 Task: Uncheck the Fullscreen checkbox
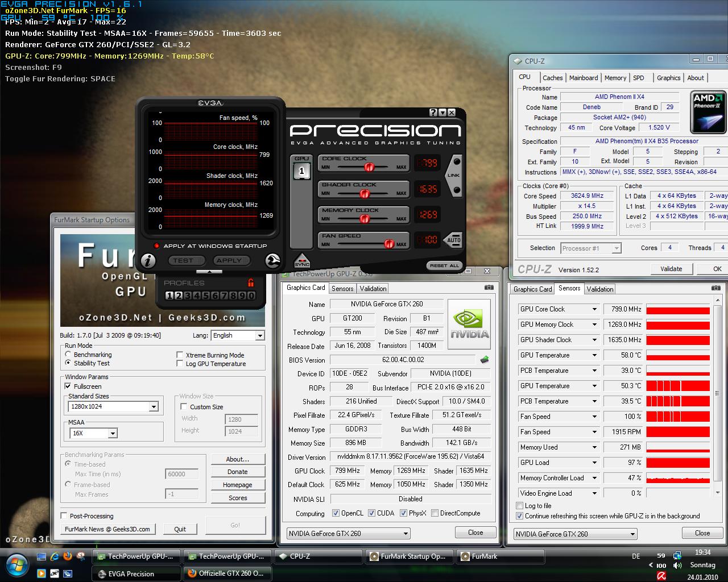pos(68,386)
